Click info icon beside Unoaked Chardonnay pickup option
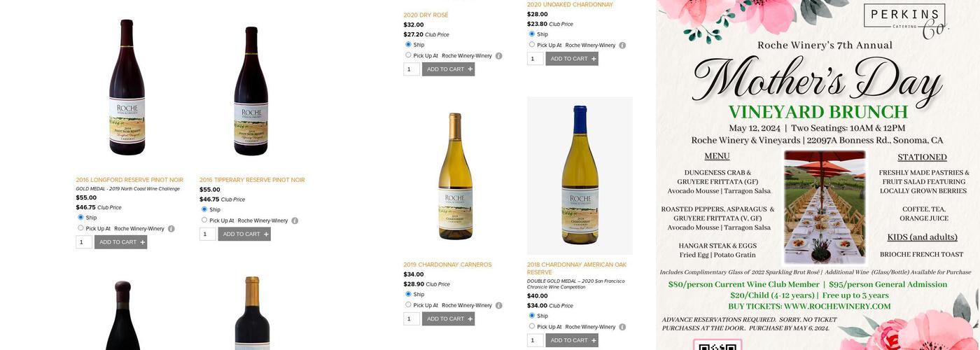The width and height of the screenshot is (980, 350). click(622, 45)
